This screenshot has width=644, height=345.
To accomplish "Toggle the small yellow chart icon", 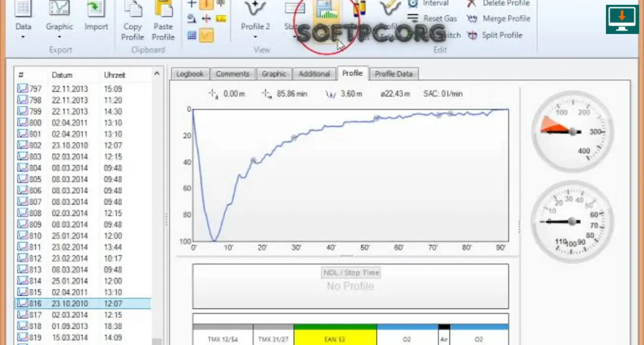I will pos(221,18).
